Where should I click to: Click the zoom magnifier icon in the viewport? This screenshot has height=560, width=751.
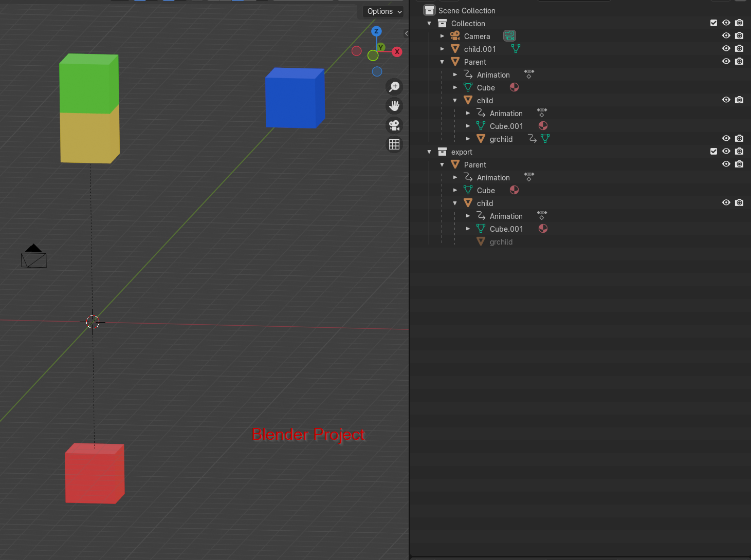coord(394,86)
